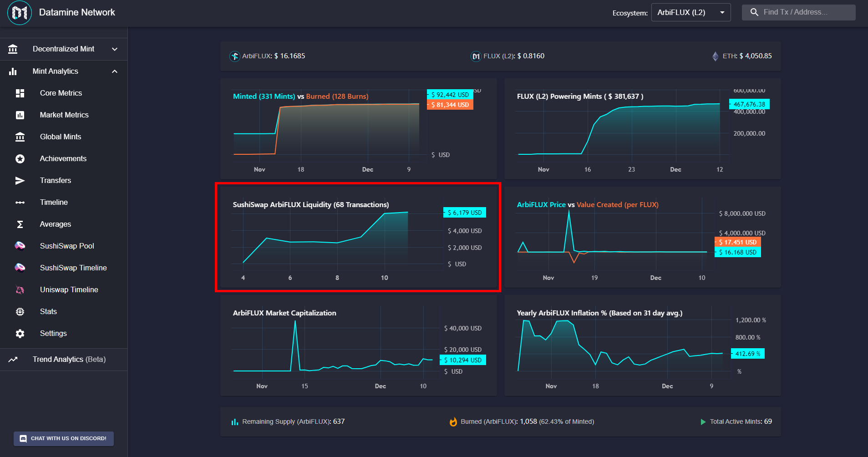Click the Burned flame icon
This screenshot has width=868, height=457.
coord(453,422)
